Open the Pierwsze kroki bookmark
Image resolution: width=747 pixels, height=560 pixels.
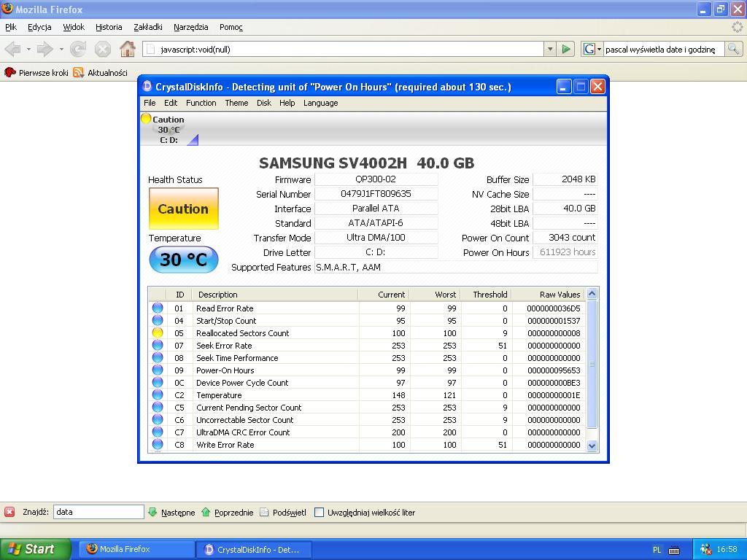[36, 72]
